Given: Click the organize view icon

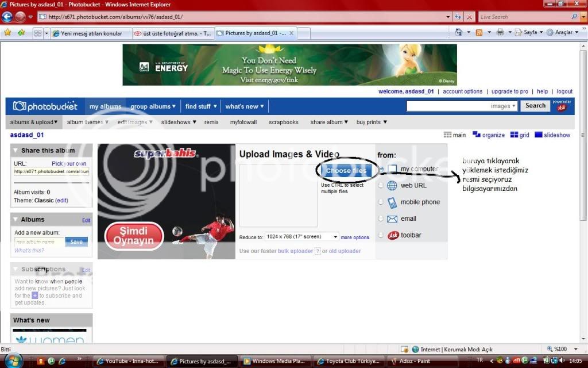Looking at the screenshot, I should pos(477,135).
